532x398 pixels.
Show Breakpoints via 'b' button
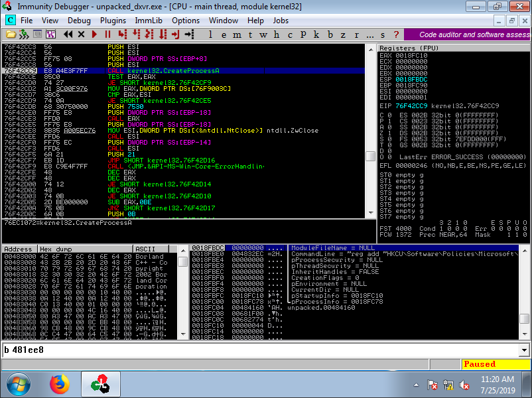[x=330, y=34]
